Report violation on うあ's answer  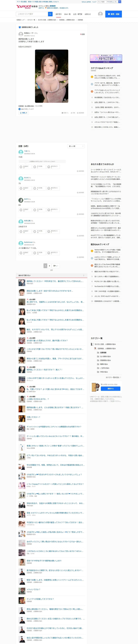point(80,171)
